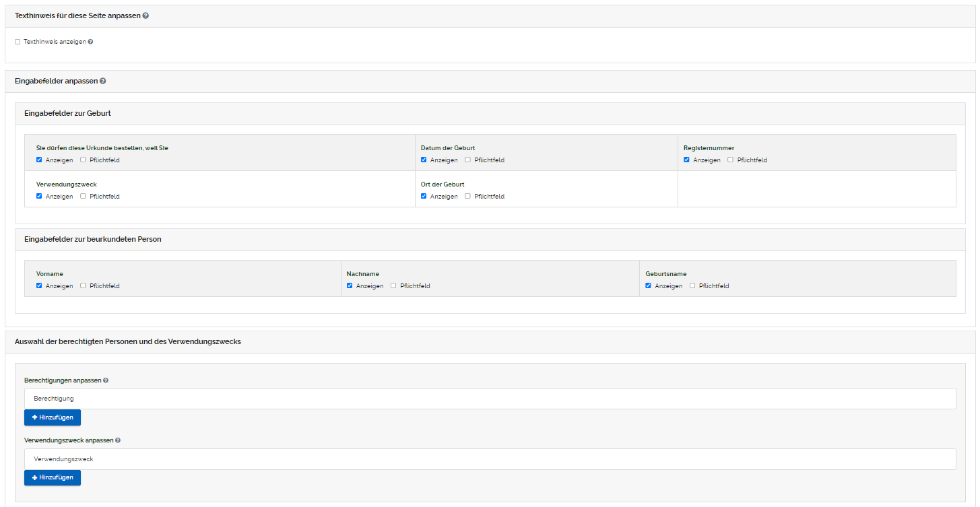The image size is (980, 507).
Task: Check Pflichtfeld for "Datum der Geburt"
Action: point(466,160)
